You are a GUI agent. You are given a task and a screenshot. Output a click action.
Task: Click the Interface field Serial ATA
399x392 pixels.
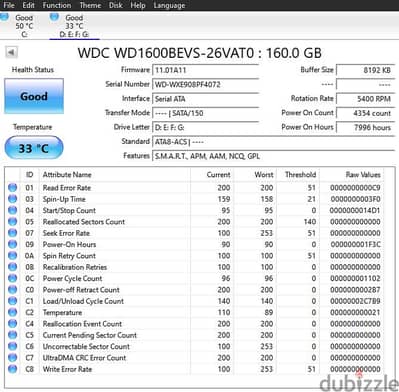tap(205, 99)
